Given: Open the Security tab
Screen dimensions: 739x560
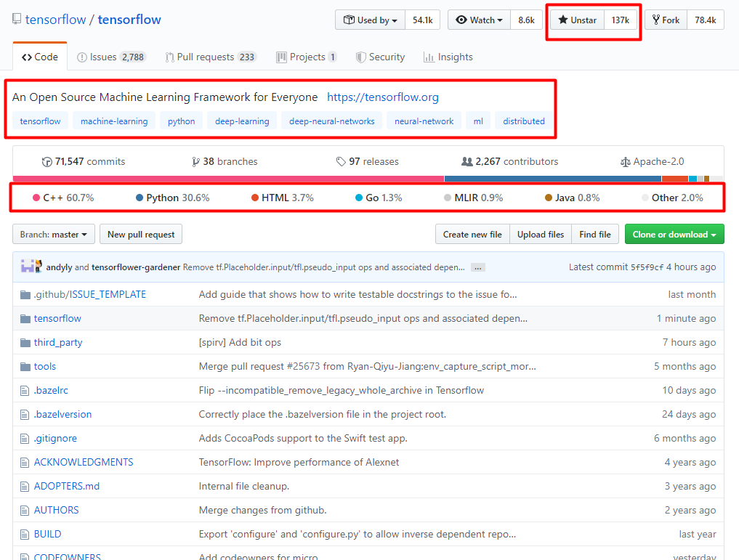Looking at the screenshot, I should pos(380,57).
